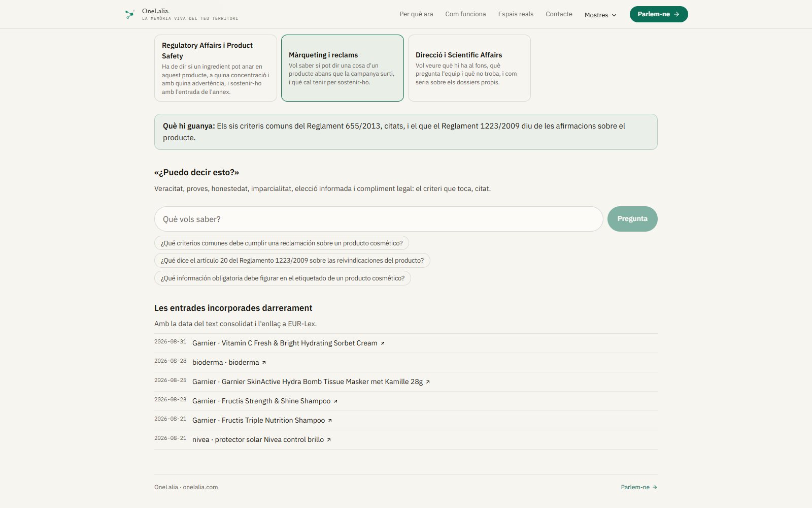This screenshot has width=812, height=508.
Task: Open external link icon for Garnier Vitamin C Sorbet Cream
Action: (383, 343)
